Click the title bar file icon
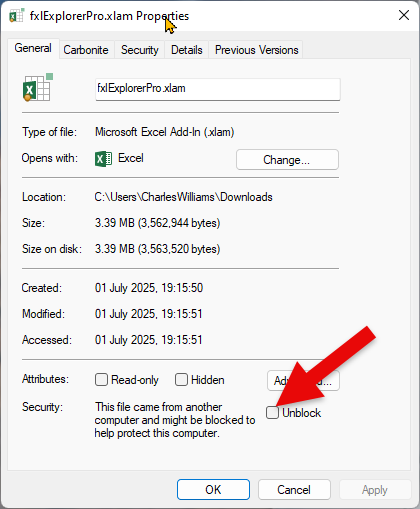Viewport: 420px width, 509px height. coord(16,16)
